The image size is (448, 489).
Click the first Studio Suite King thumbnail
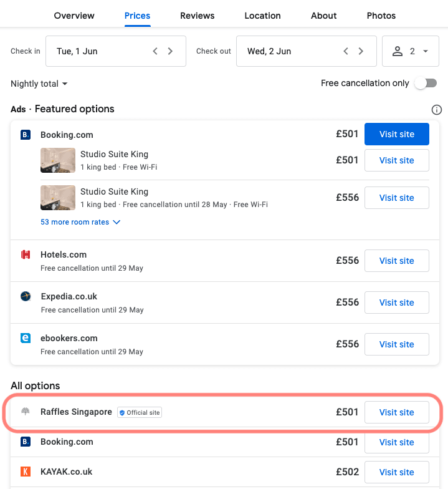58,160
